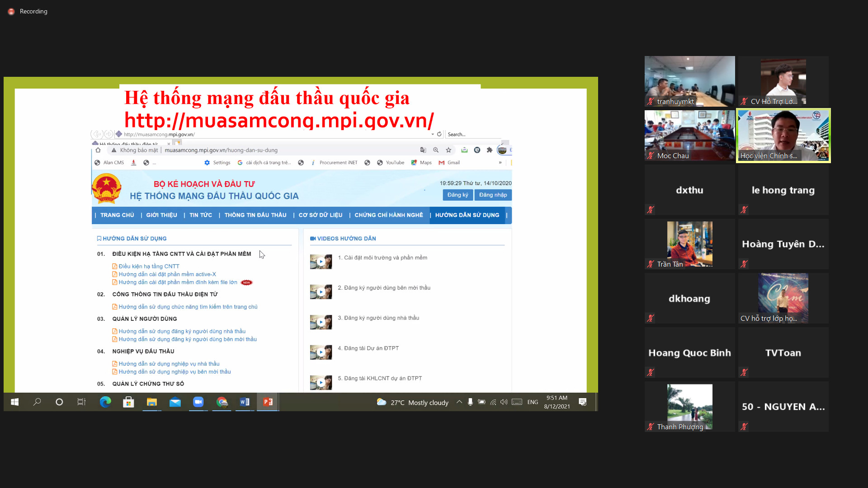The image size is (868, 488).
Task: Click the Hoc vien Chinh participant video tile
Action: 783,136
